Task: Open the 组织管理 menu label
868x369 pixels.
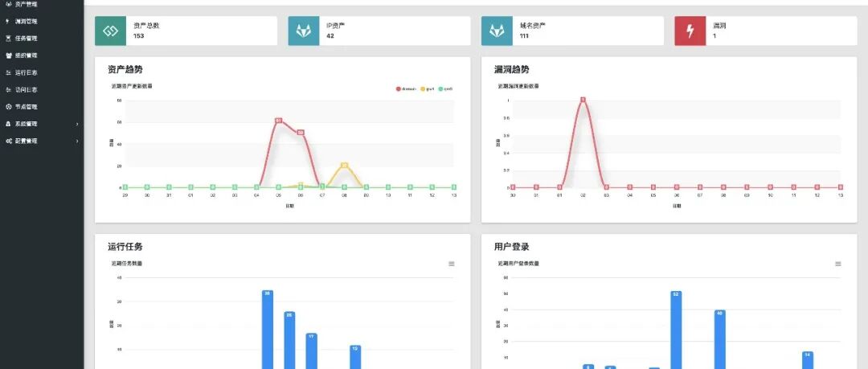Action: [26, 55]
